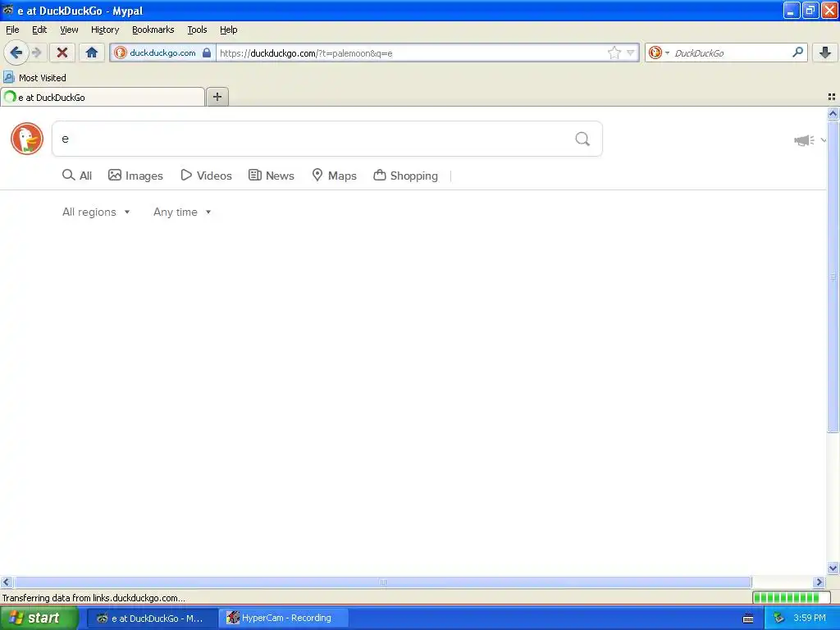The image size is (840, 630).
Task: Select the Mypal taskbar button
Action: (x=153, y=618)
